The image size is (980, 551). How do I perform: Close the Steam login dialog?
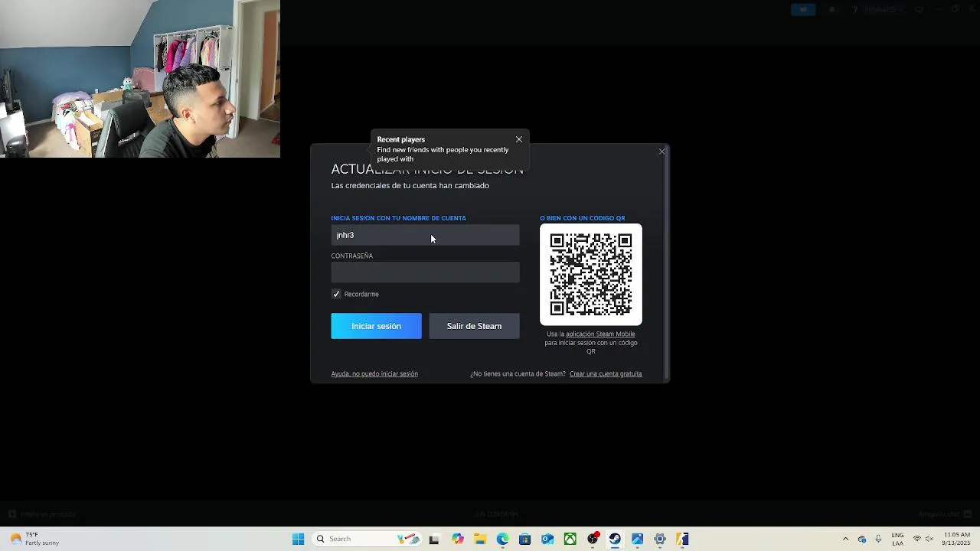pos(662,152)
